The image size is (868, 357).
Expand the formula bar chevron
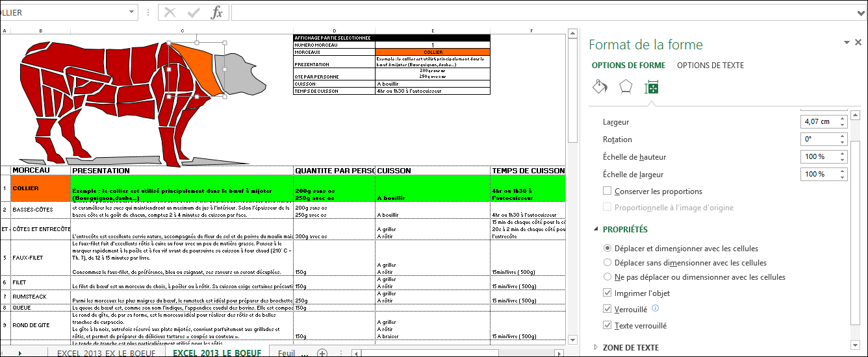point(861,12)
